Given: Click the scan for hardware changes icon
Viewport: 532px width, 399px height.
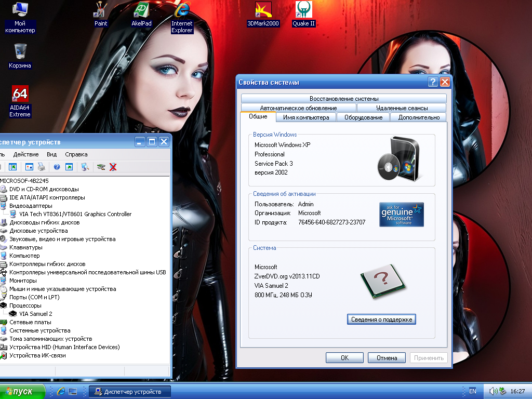Looking at the screenshot, I should tap(85, 167).
